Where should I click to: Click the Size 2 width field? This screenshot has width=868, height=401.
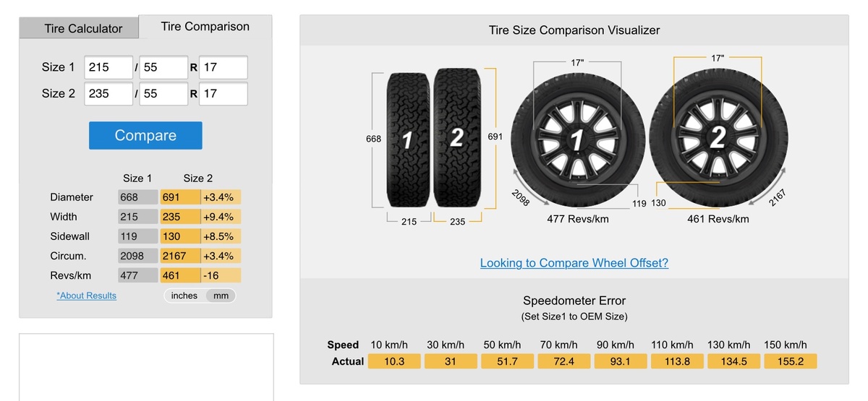tap(109, 93)
